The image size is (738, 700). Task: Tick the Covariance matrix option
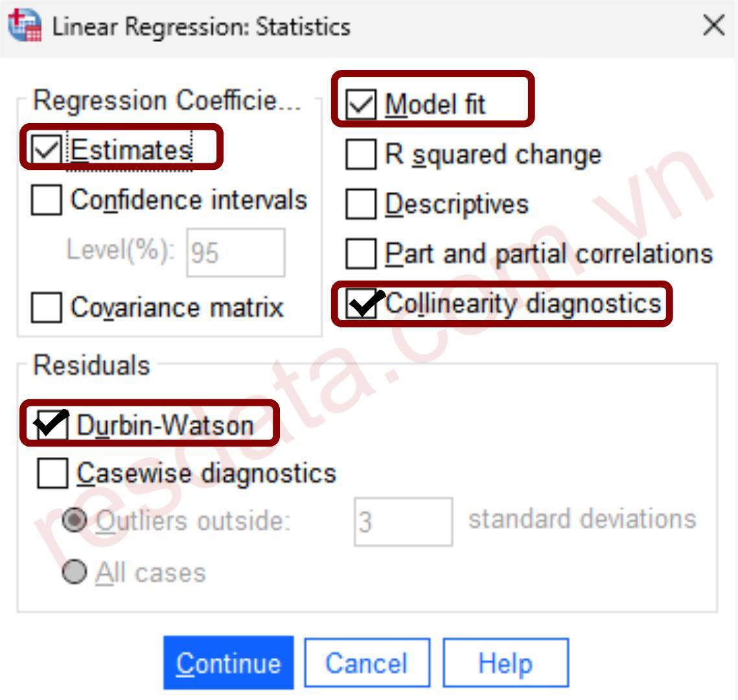[x=47, y=307]
